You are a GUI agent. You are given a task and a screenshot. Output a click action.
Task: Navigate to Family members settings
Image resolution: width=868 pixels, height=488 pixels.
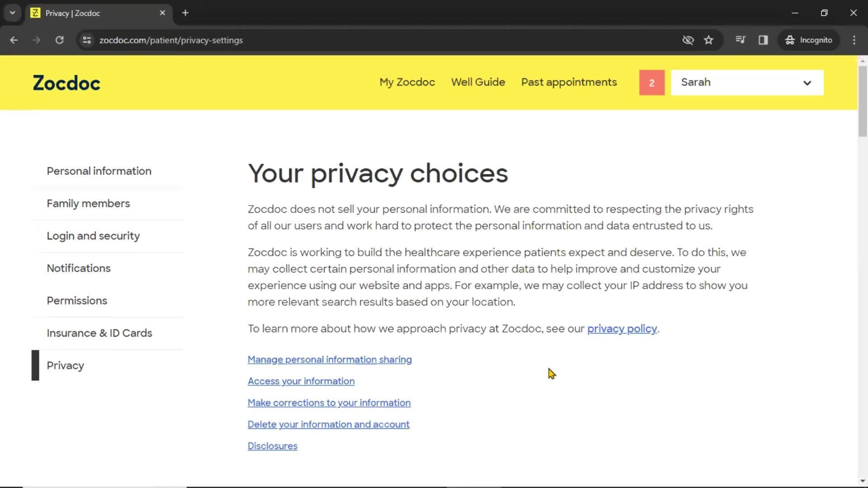pyautogui.click(x=88, y=203)
